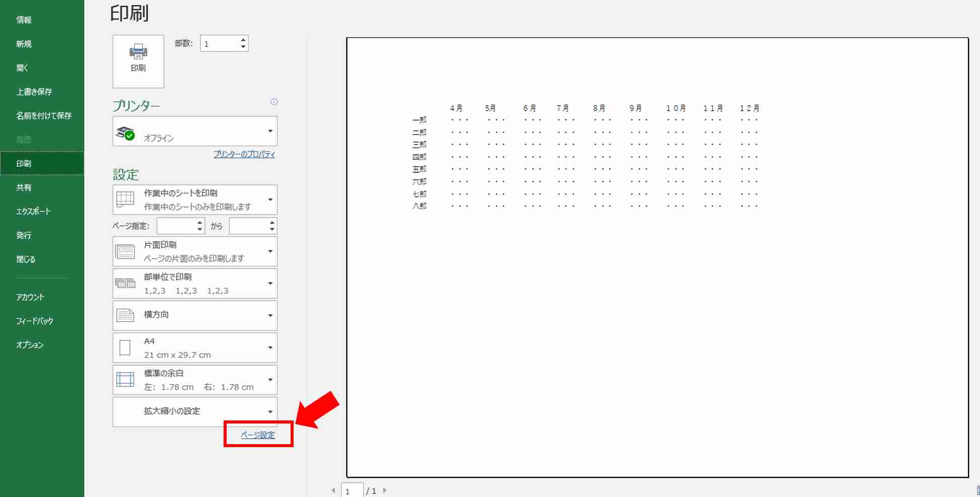Click the 八郎 row label in the preview
The height and width of the screenshot is (497, 980).
point(419,206)
